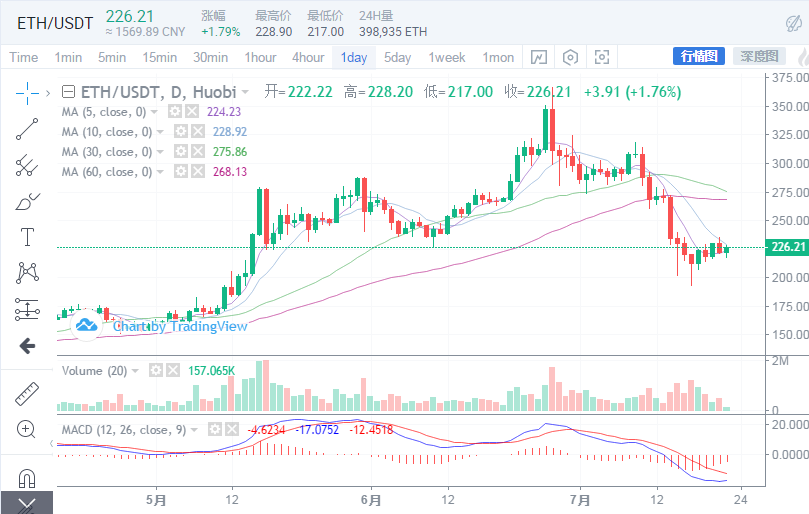Open Volume indicator settings gear

click(x=156, y=370)
